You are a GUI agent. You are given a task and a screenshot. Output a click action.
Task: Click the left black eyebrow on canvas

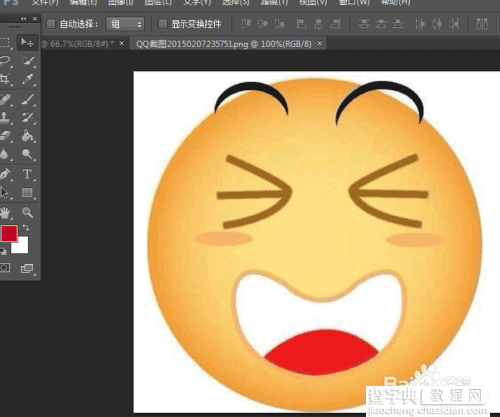pyautogui.click(x=251, y=98)
